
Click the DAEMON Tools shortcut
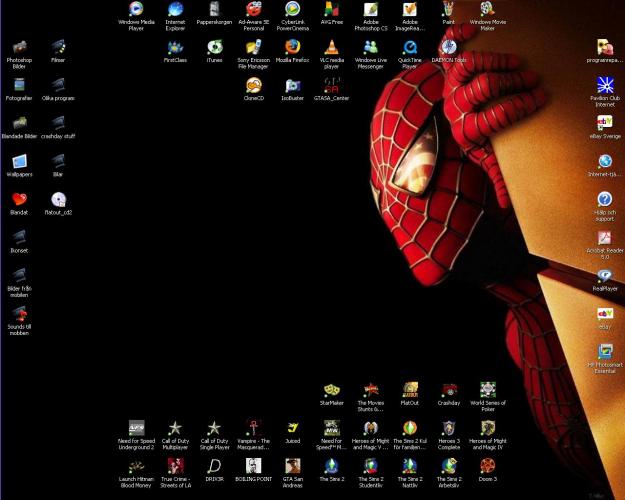449,47
